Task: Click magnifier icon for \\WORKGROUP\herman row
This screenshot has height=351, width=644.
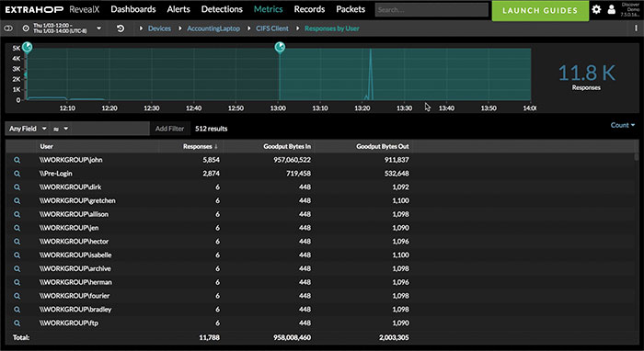Action: pos(17,282)
